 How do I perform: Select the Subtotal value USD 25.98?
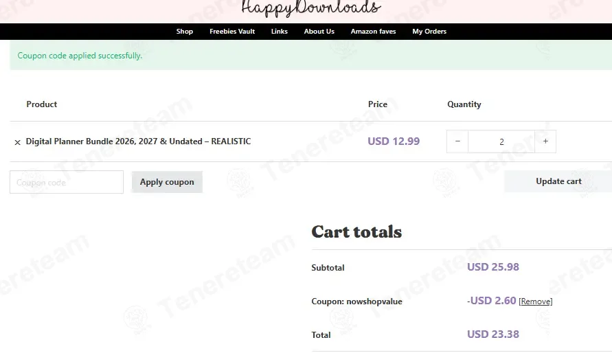pos(493,267)
